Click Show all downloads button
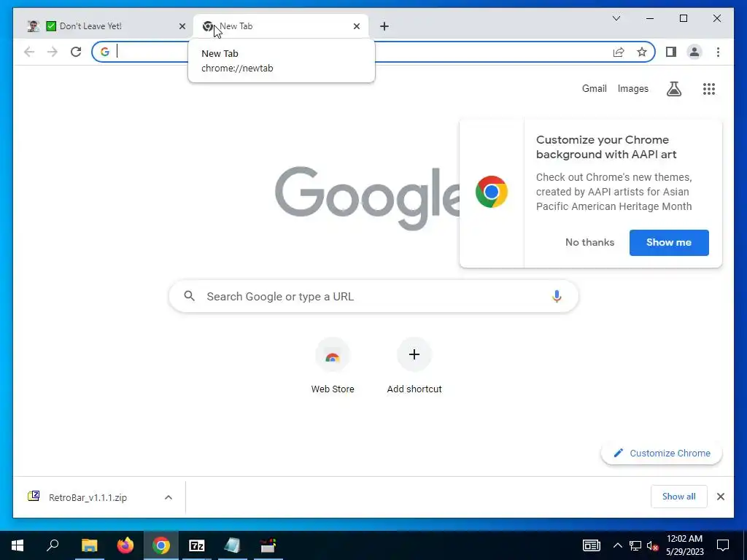 click(x=679, y=497)
